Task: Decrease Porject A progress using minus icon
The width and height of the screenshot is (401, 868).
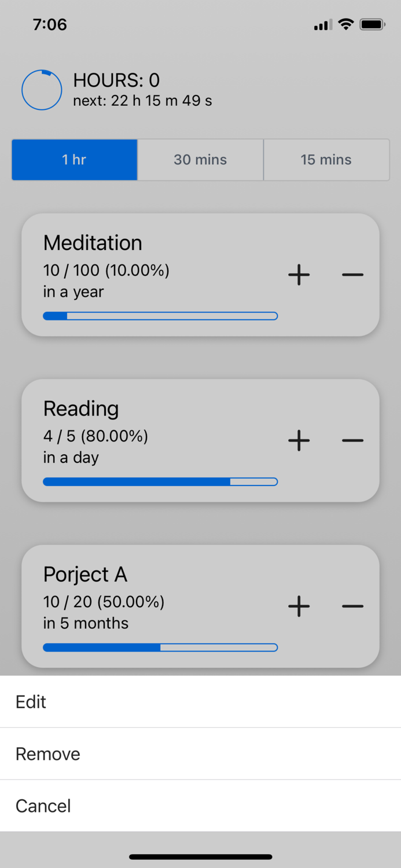Action: click(x=352, y=606)
